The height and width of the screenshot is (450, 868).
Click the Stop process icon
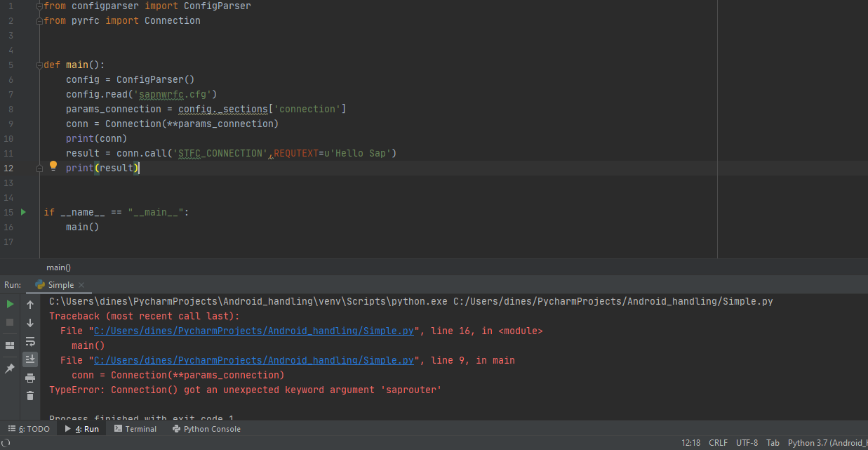coord(9,322)
